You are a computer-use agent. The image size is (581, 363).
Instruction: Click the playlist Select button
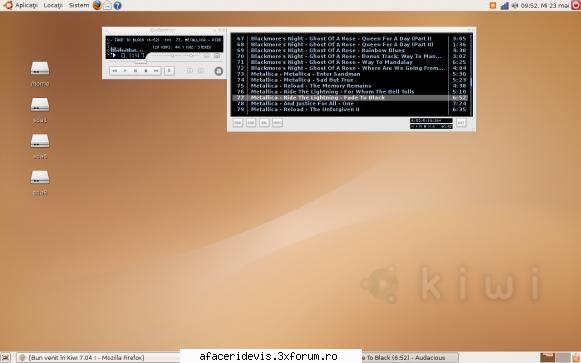pyautogui.click(x=264, y=123)
